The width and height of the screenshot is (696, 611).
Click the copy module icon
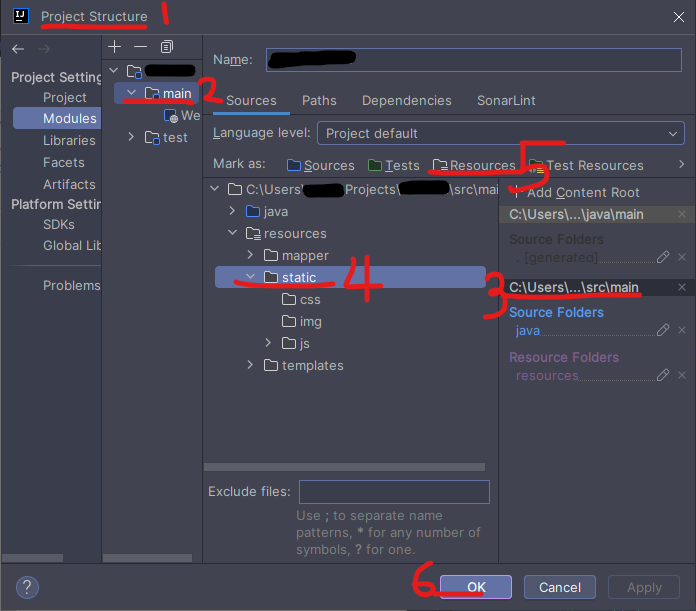click(167, 47)
